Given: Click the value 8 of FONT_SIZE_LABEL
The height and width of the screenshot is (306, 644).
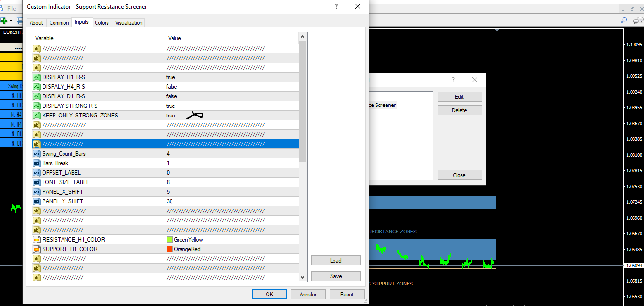Looking at the screenshot, I should (168, 182).
